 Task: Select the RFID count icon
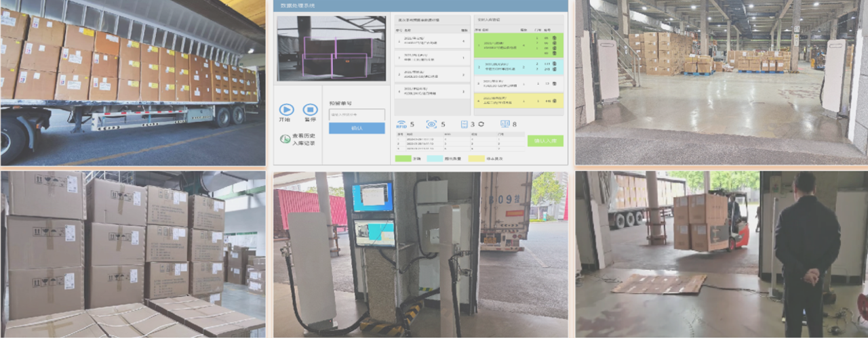[x=401, y=124]
